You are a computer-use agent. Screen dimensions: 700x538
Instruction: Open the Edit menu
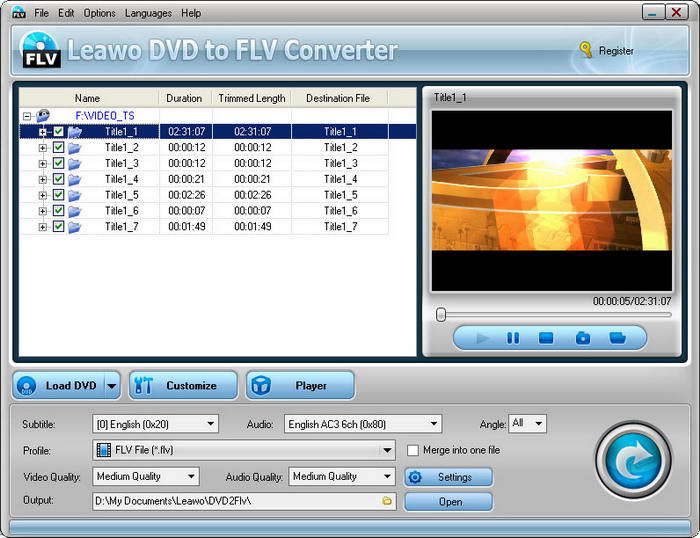pos(66,13)
